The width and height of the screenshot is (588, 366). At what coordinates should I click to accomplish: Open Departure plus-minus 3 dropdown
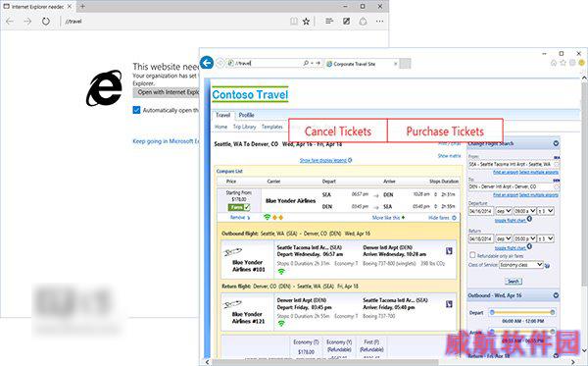click(546, 211)
